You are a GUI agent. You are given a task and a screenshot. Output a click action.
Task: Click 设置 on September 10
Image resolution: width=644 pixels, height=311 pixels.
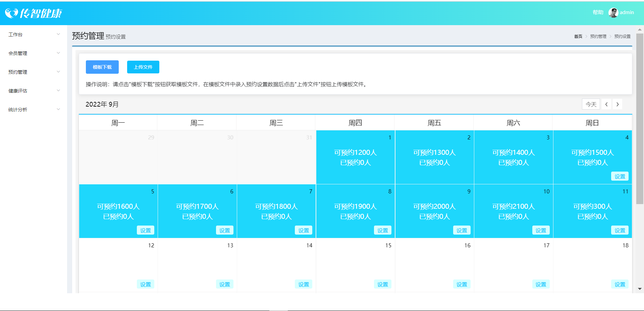541,230
